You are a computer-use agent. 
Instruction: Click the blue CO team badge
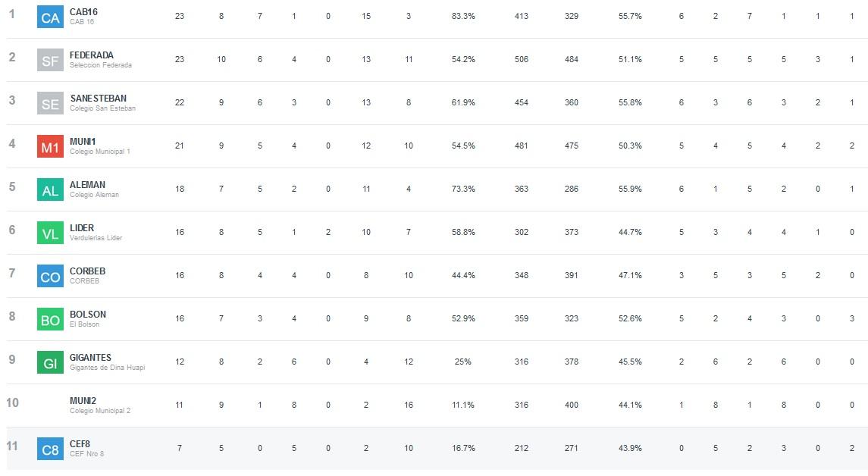[x=50, y=276]
